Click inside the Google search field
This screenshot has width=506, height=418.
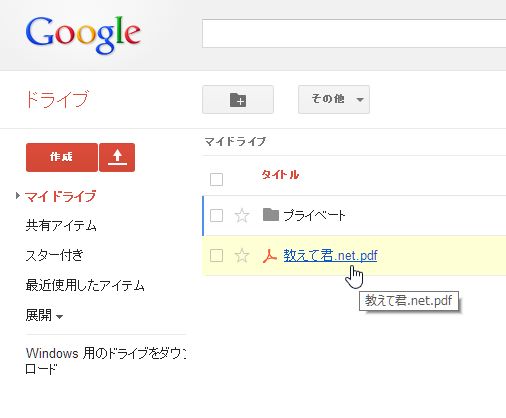pyautogui.click(x=354, y=33)
